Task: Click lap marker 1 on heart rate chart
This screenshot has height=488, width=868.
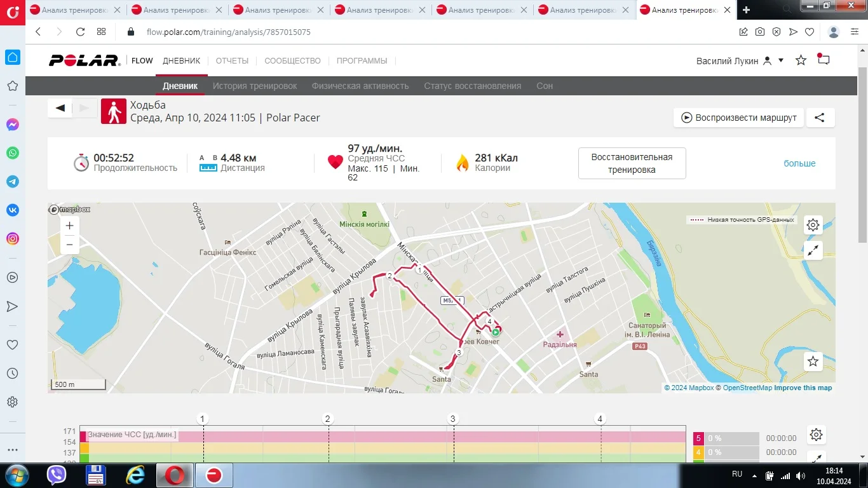Action: click(203, 419)
